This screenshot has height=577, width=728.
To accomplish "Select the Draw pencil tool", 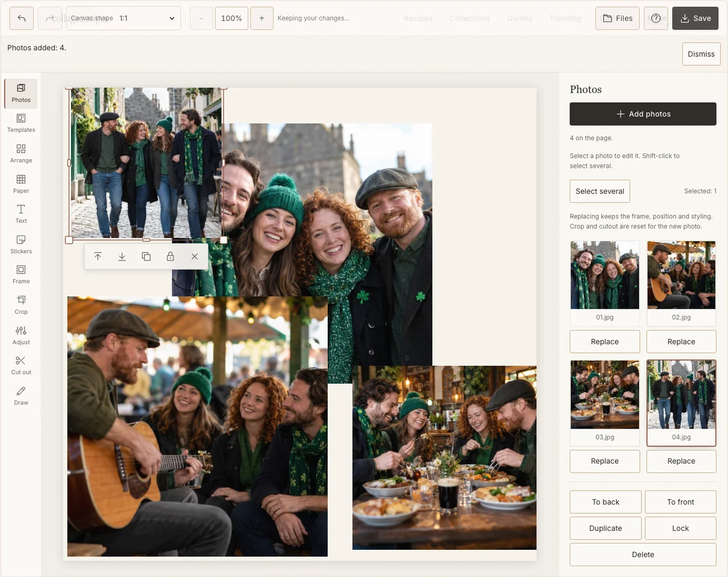I will (21, 396).
